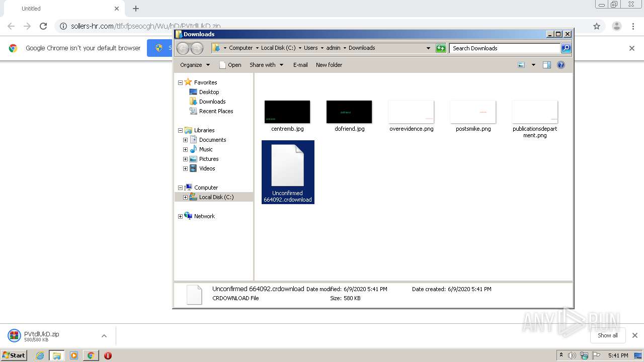Click the Explorer Forward navigation arrow

pyautogui.click(x=197, y=48)
